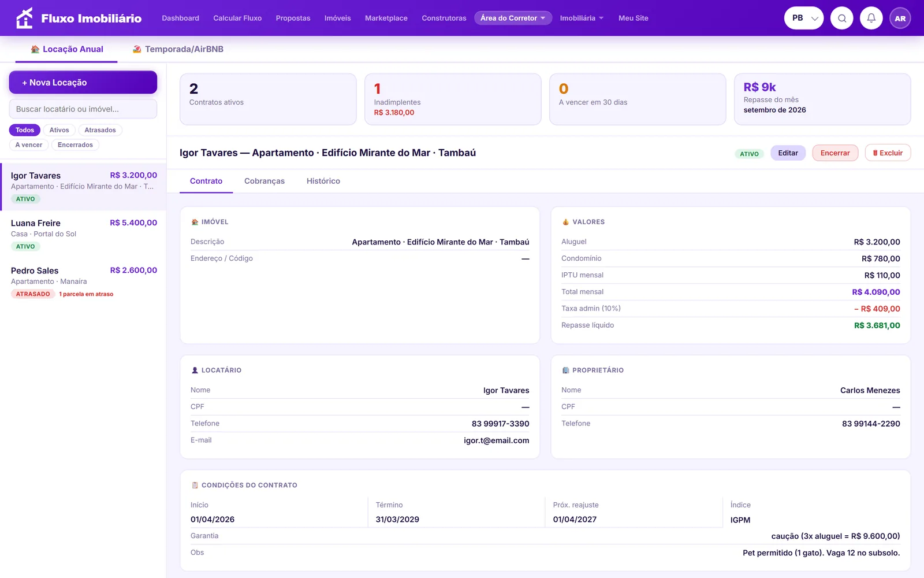Screen dimensions: 924x578
Task: Open the AR user avatar
Action: [x=900, y=18]
